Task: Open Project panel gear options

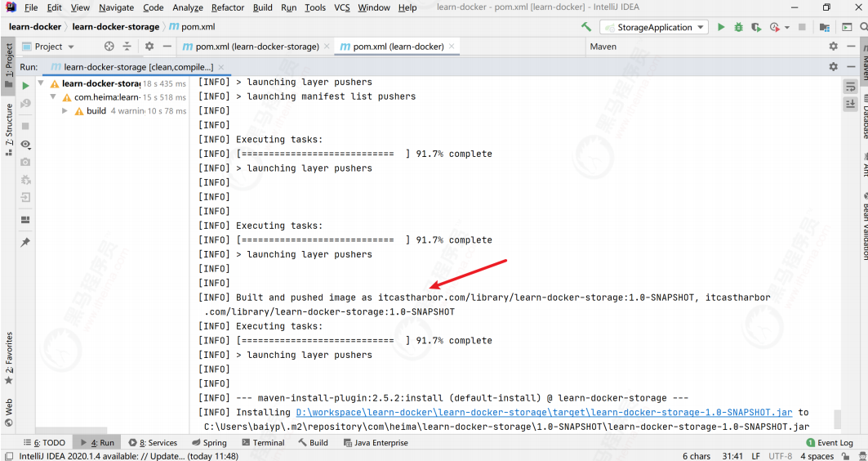Action: click(149, 47)
